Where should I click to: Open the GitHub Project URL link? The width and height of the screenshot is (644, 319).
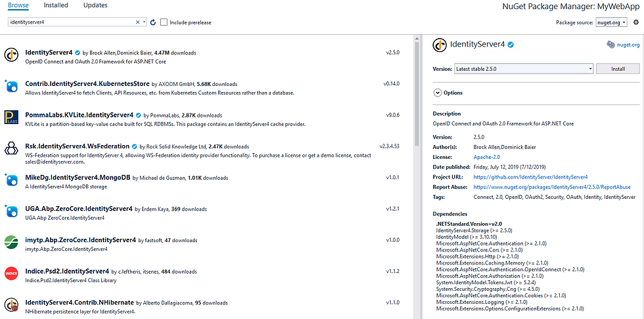click(531, 177)
